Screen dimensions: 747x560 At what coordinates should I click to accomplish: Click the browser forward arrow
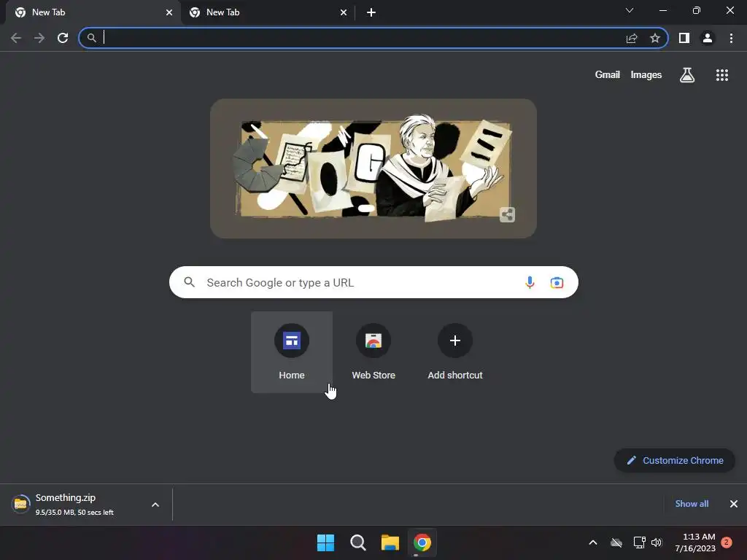(x=39, y=38)
